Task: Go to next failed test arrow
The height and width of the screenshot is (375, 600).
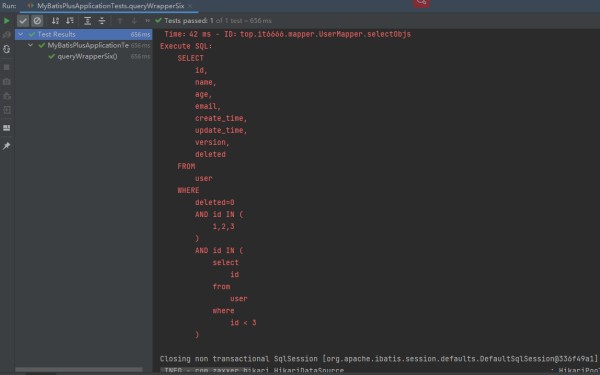Action: [134, 21]
